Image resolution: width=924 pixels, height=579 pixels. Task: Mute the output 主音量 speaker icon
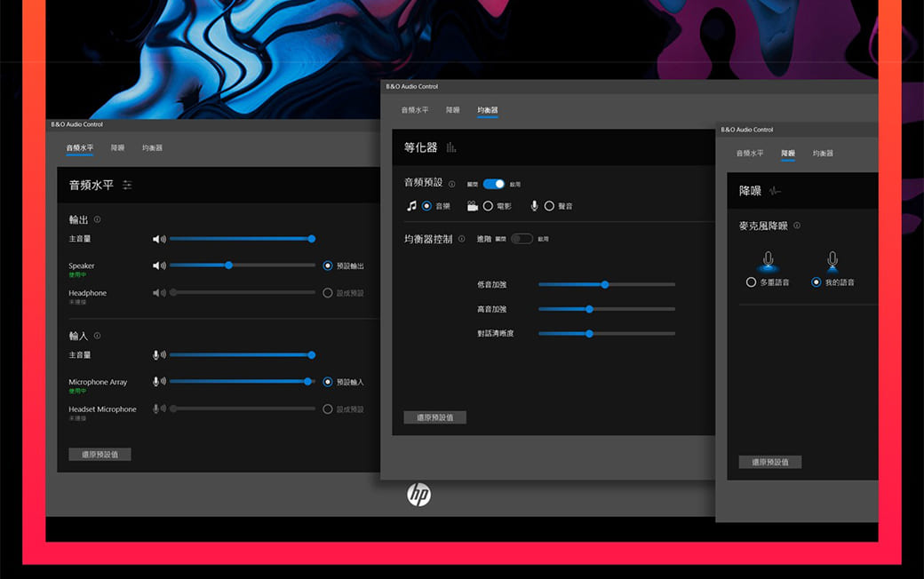click(x=159, y=239)
